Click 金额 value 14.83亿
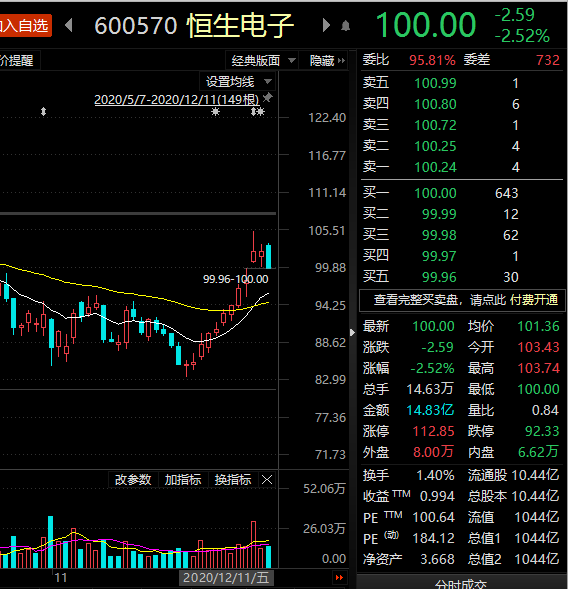Screen dimensions: 568x589 430,410
